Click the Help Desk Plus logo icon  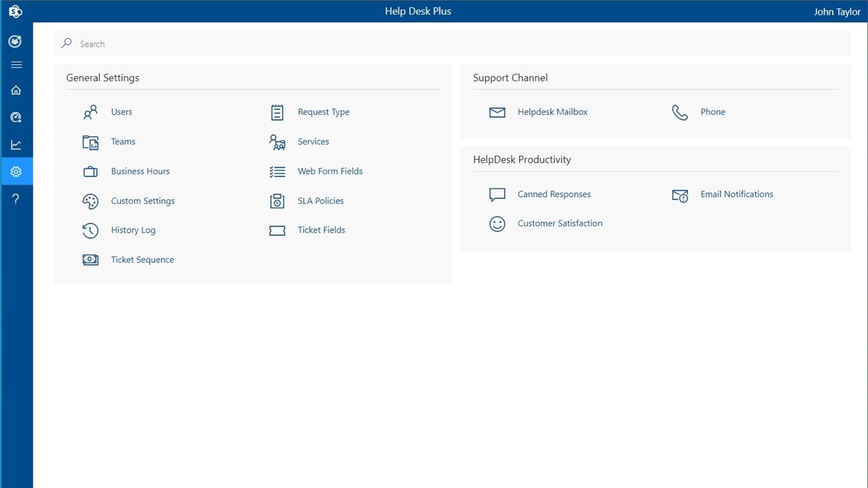[x=16, y=11]
